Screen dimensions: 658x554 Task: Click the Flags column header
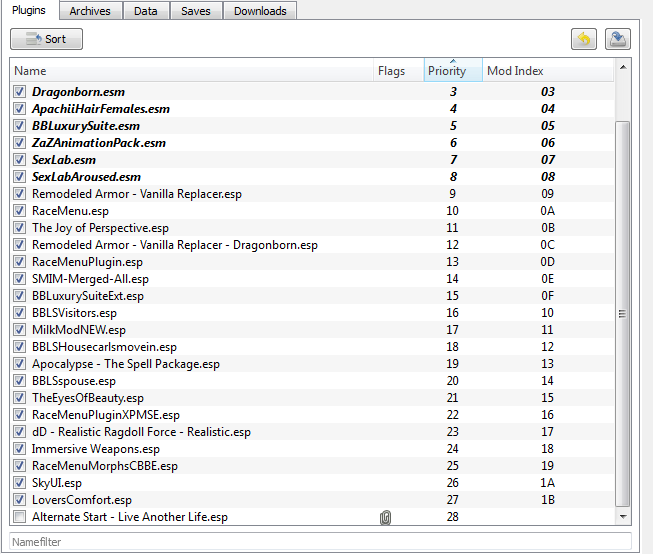399,71
